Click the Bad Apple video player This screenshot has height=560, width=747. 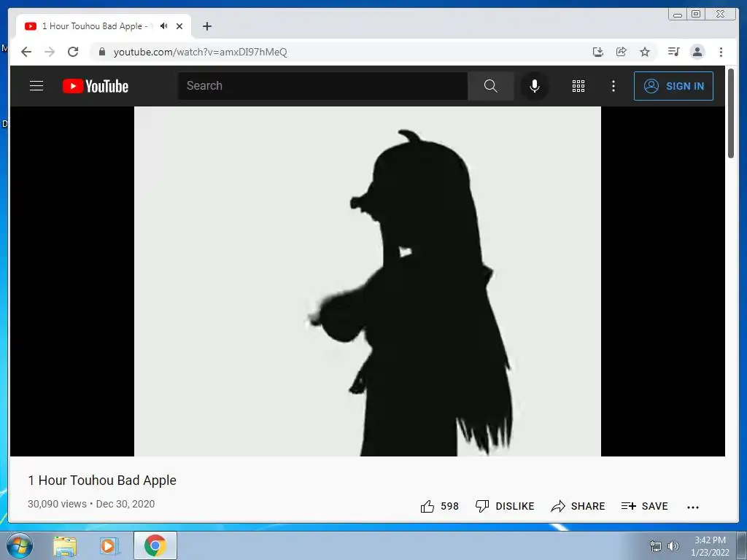coord(368,281)
